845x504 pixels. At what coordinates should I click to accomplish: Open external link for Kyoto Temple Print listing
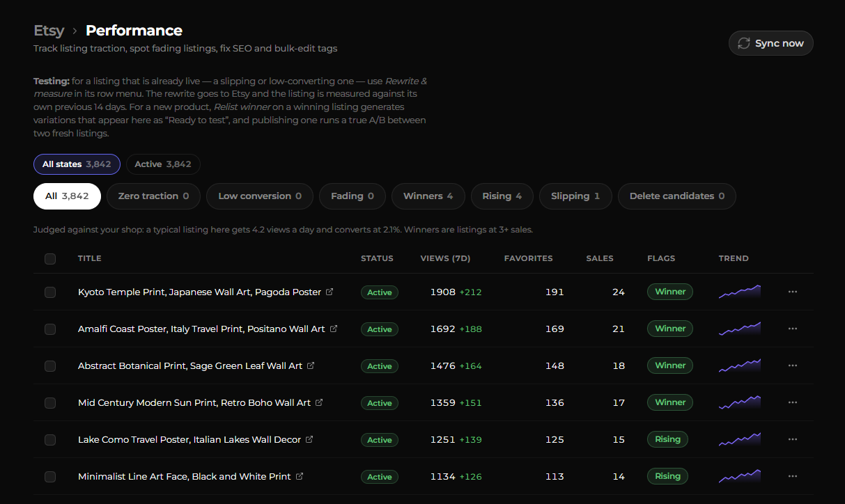coord(330,292)
